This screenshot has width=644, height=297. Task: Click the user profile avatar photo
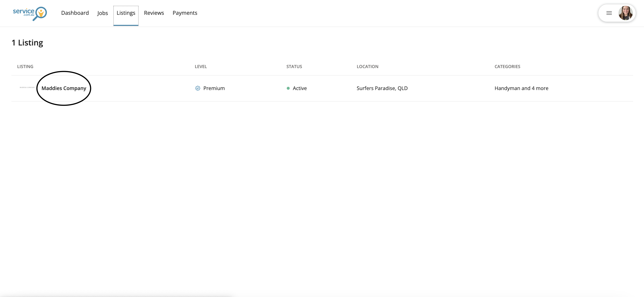(625, 13)
